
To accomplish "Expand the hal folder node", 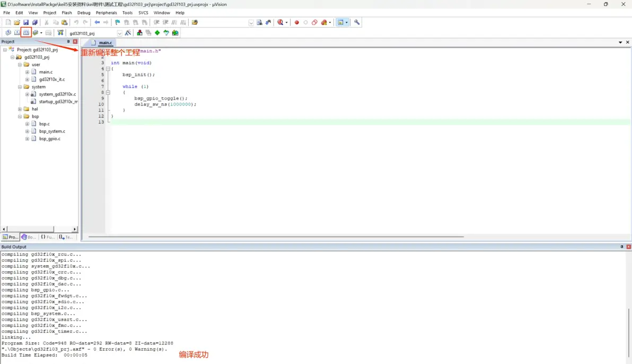I will 20,109.
